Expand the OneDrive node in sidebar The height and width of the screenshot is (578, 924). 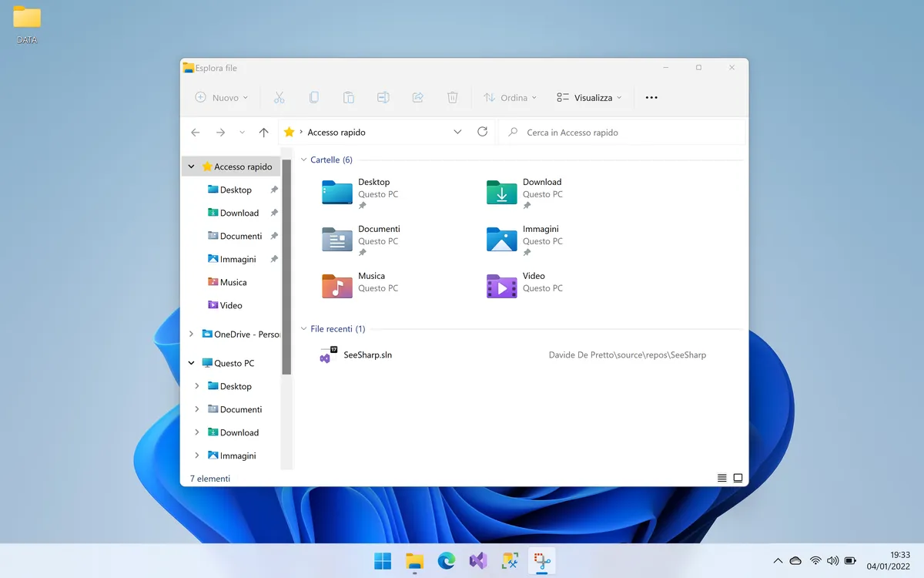tap(192, 334)
